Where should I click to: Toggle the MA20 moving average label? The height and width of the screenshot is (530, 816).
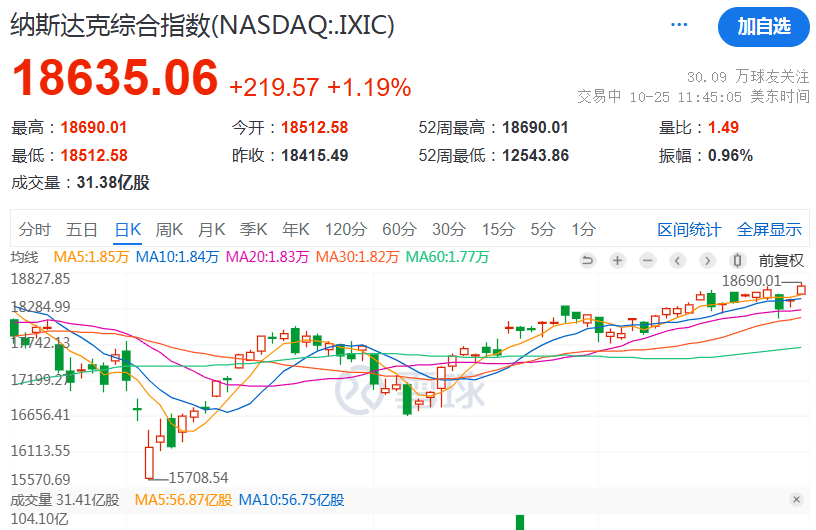(267, 257)
